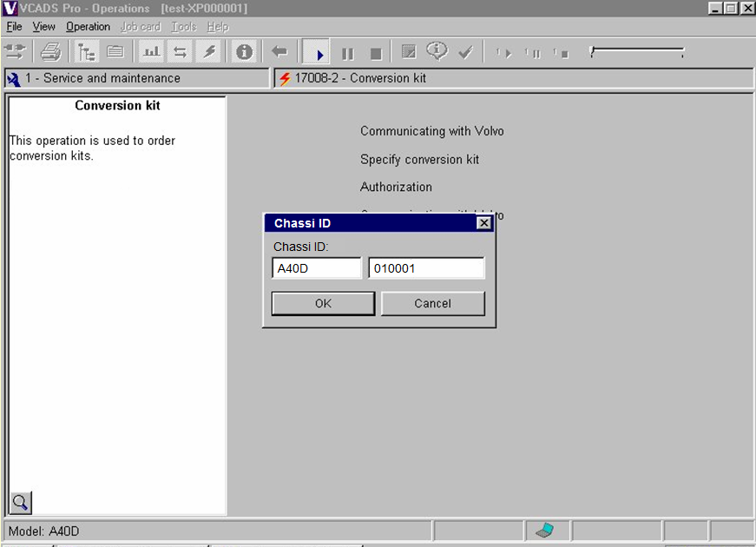Click the back arrow toolbar icon

[x=279, y=51]
